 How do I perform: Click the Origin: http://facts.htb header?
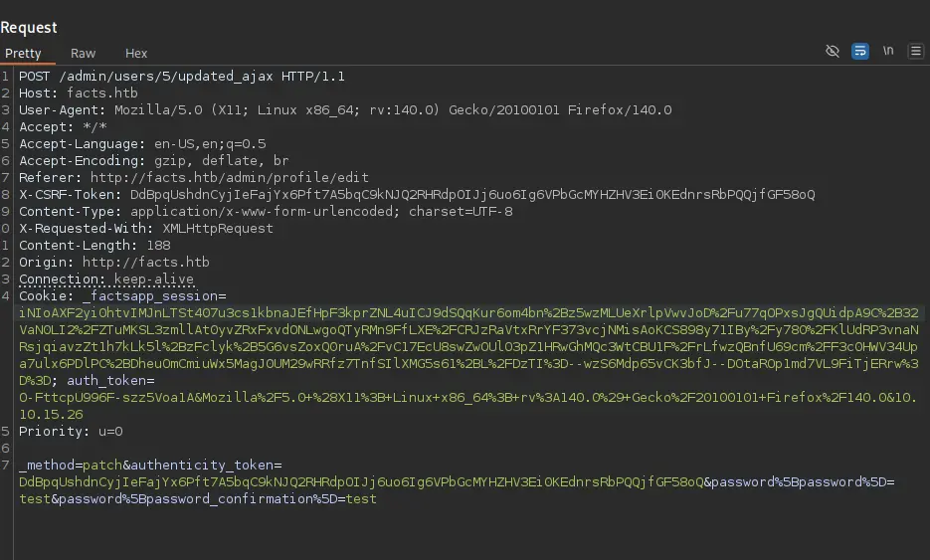point(113,263)
